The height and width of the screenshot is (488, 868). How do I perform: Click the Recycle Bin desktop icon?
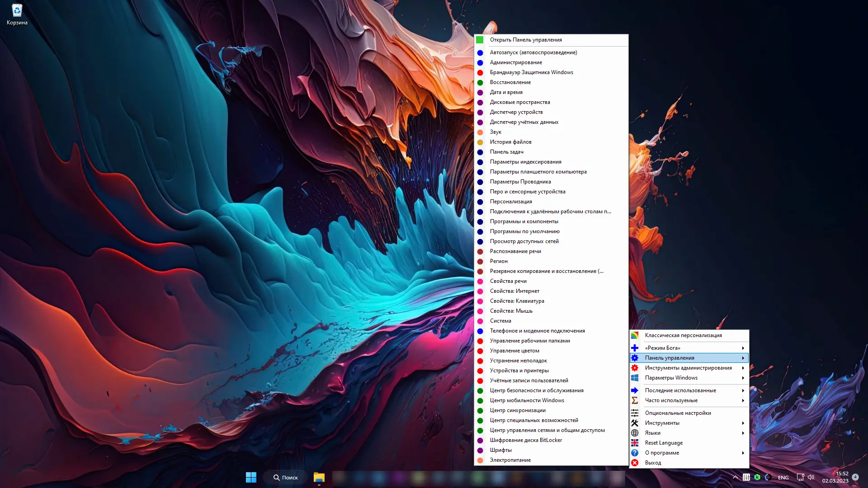pos(17,11)
